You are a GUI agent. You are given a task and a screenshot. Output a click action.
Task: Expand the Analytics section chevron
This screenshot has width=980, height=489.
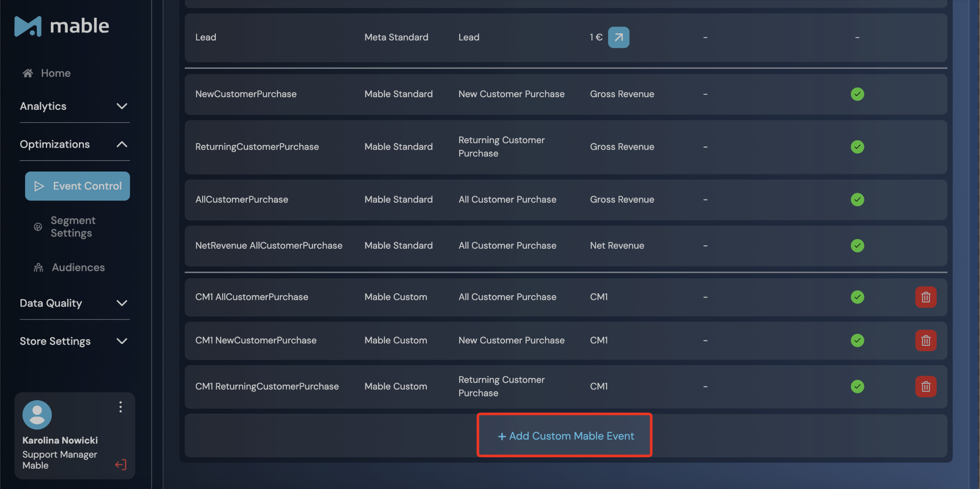pyautogui.click(x=122, y=106)
